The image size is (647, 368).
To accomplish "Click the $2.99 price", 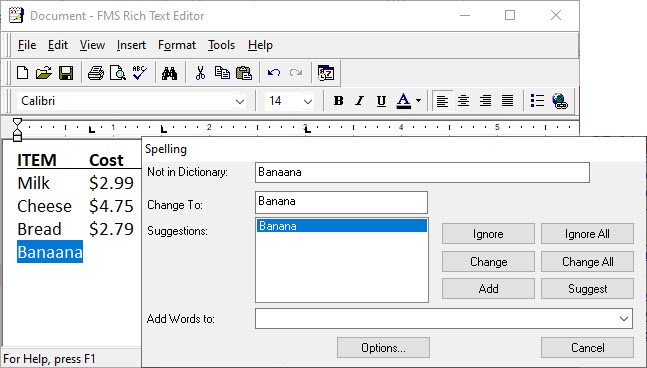I will coord(111,183).
